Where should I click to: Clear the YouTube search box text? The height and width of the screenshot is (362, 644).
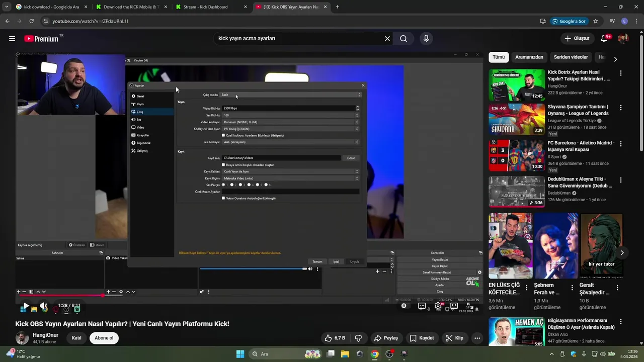[387, 39]
